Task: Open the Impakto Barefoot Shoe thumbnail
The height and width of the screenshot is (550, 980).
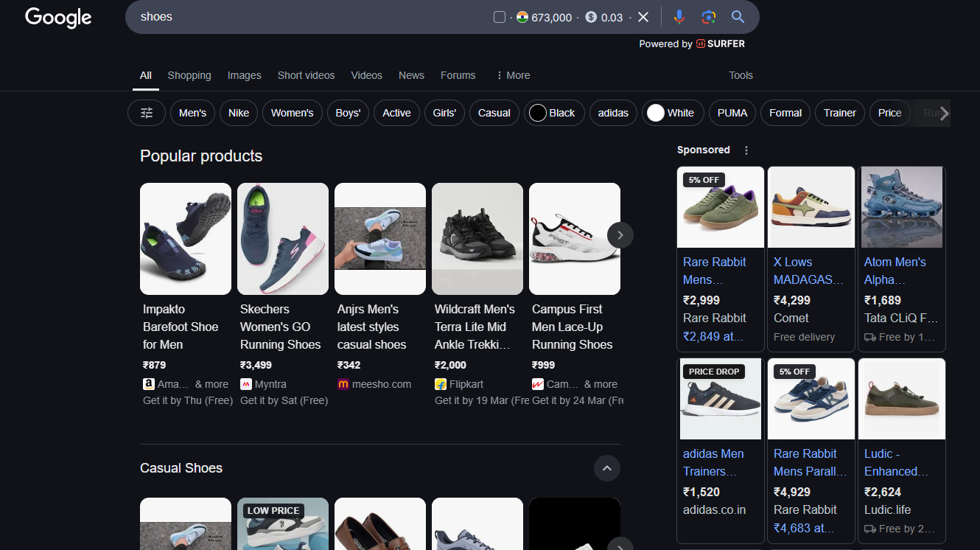Action: [x=186, y=239]
